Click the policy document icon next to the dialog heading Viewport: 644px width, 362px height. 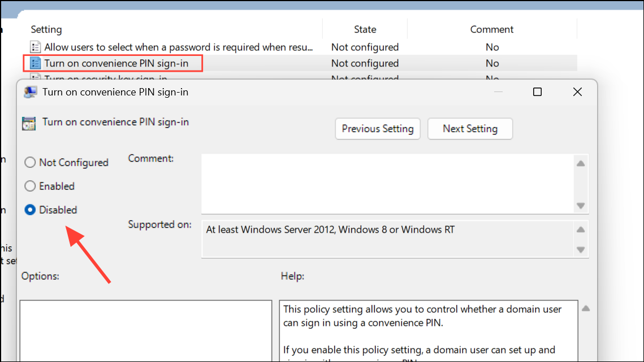coord(29,123)
